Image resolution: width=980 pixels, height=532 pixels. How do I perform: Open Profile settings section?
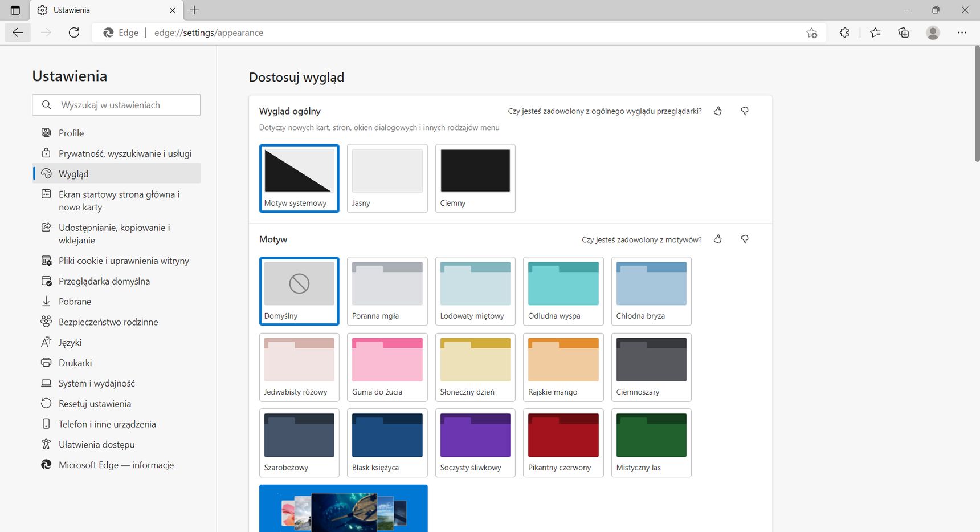(x=116, y=133)
